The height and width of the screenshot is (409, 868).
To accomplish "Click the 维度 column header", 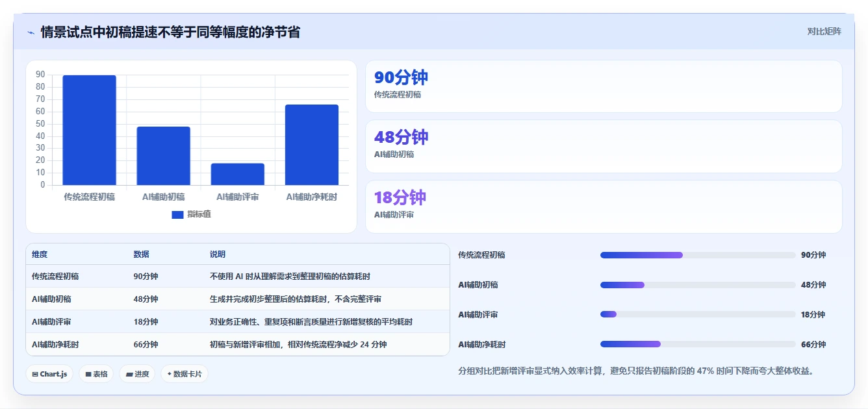I will tap(40, 254).
